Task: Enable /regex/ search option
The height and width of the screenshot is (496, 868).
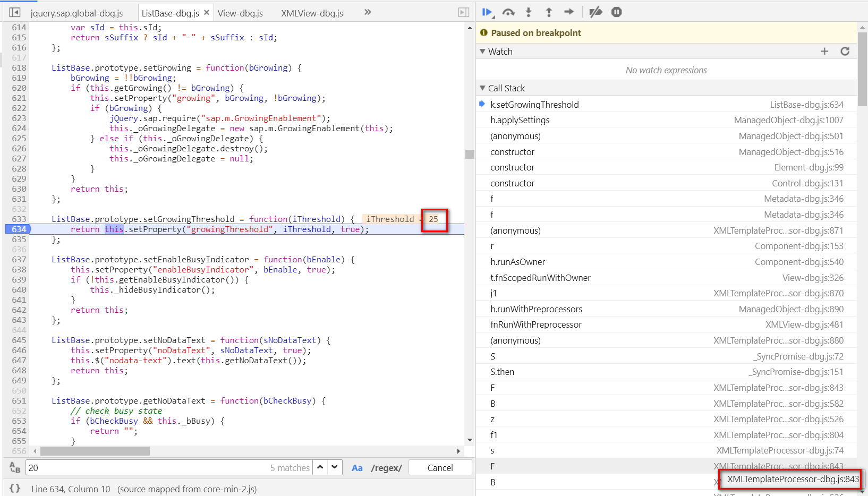Action: click(x=387, y=468)
